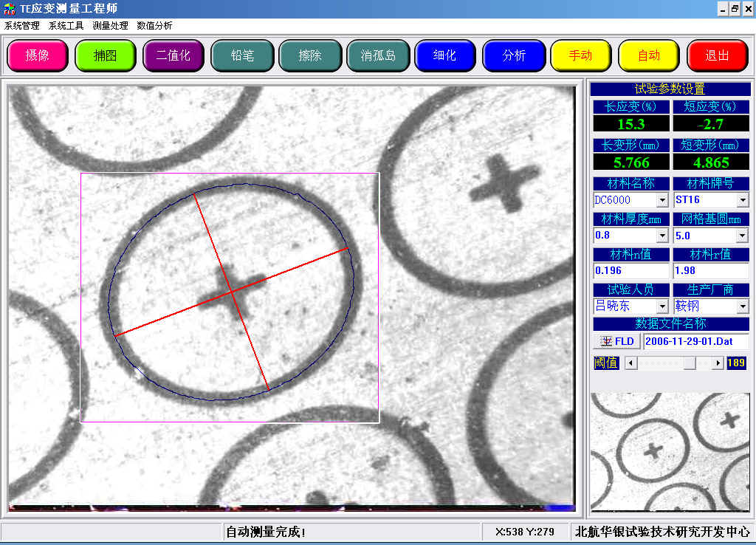This screenshot has height=545, width=756.
Task: Expand the 试验人员 吕晓东 dropdown
Action: tap(662, 306)
